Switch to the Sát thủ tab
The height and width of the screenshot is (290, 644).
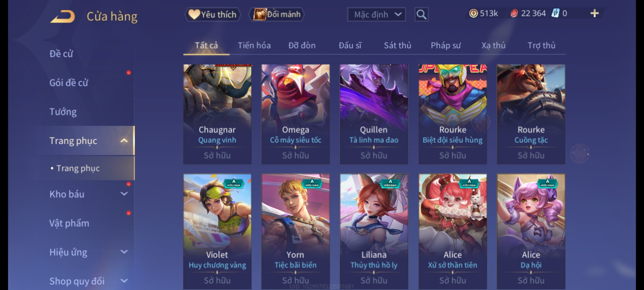pos(397,45)
